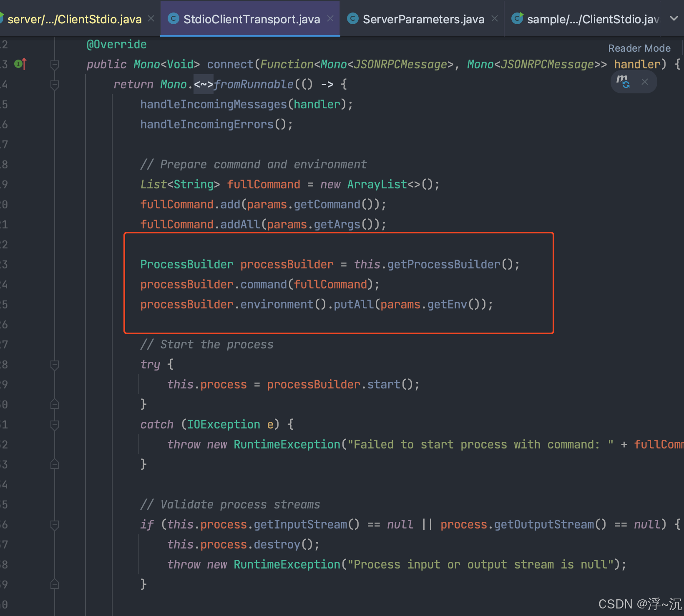Click the class icon on sample ClientStdio tab
The height and width of the screenshot is (616, 684).
pos(517,19)
